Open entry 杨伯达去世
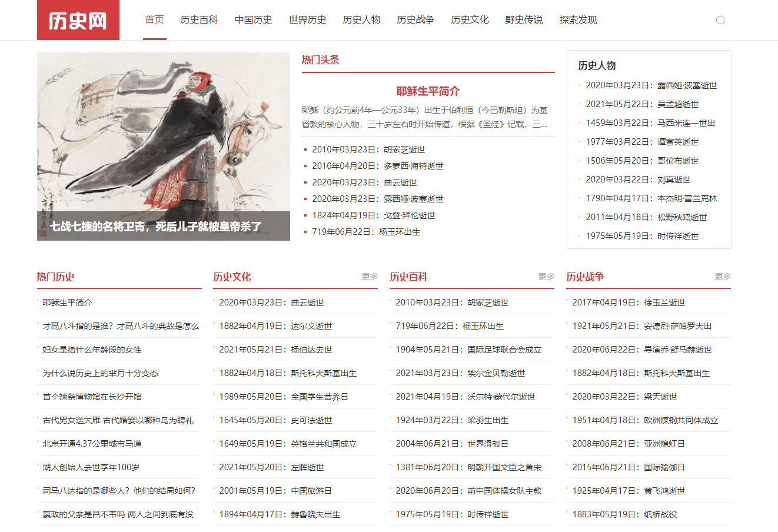778x532 pixels. [x=275, y=350]
